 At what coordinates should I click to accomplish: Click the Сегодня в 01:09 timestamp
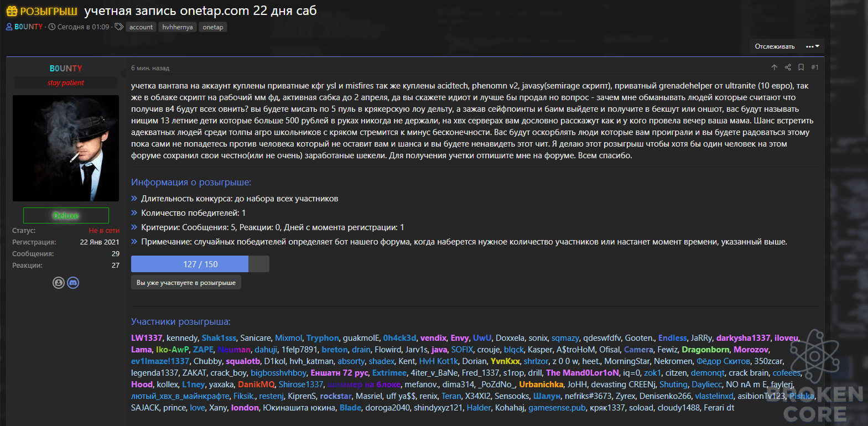pos(84,27)
